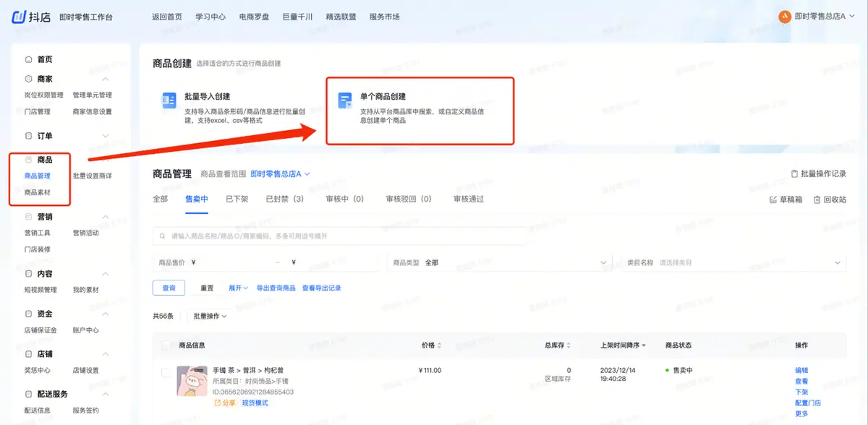The width and height of the screenshot is (868, 425).
Task: Open 电商罗盘 in top navigation
Action: tap(254, 16)
